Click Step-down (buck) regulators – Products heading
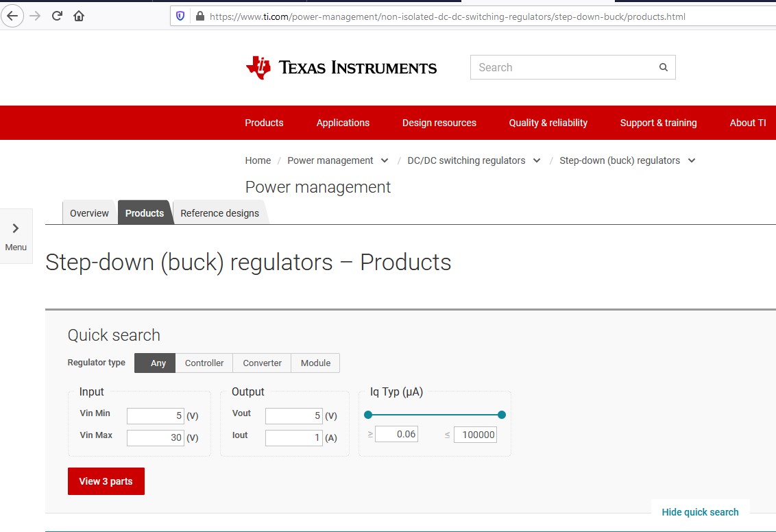The width and height of the screenshot is (776, 532). (248, 263)
